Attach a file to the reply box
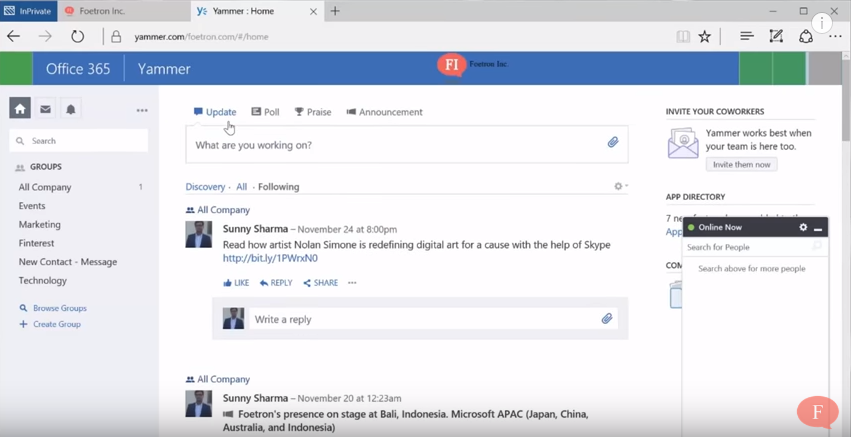Image resolution: width=851 pixels, height=437 pixels. 607,319
